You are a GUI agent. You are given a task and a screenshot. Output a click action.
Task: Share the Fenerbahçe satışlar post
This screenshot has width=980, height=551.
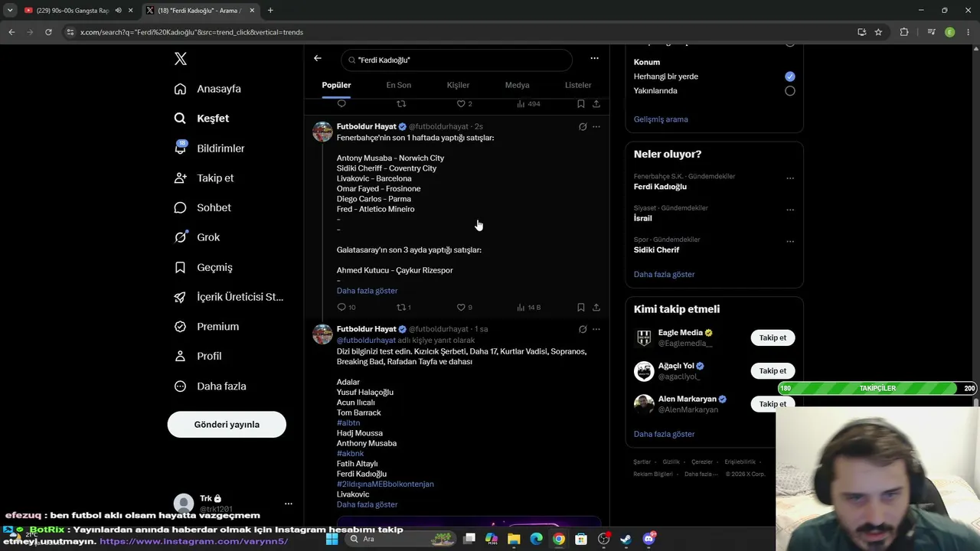(596, 307)
